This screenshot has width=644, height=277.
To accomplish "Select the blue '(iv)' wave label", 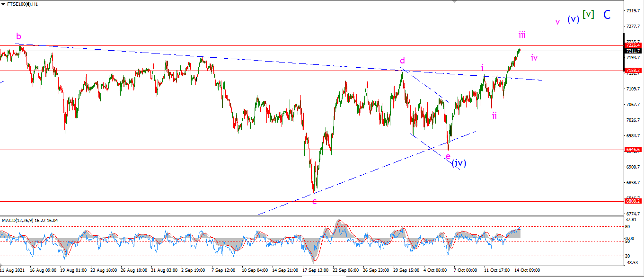I will 459,163.
